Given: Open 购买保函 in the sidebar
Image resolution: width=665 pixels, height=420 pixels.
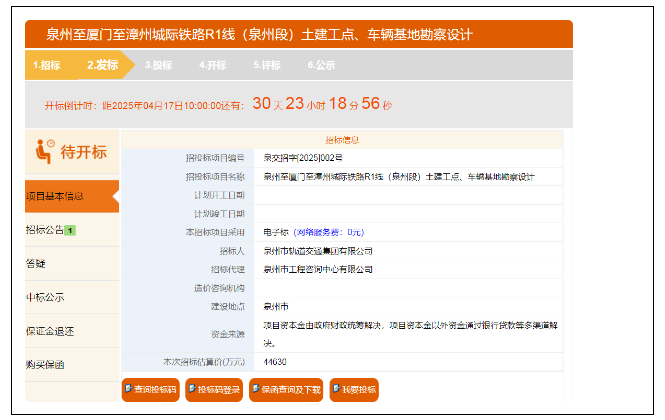Looking at the screenshot, I should point(45,365).
